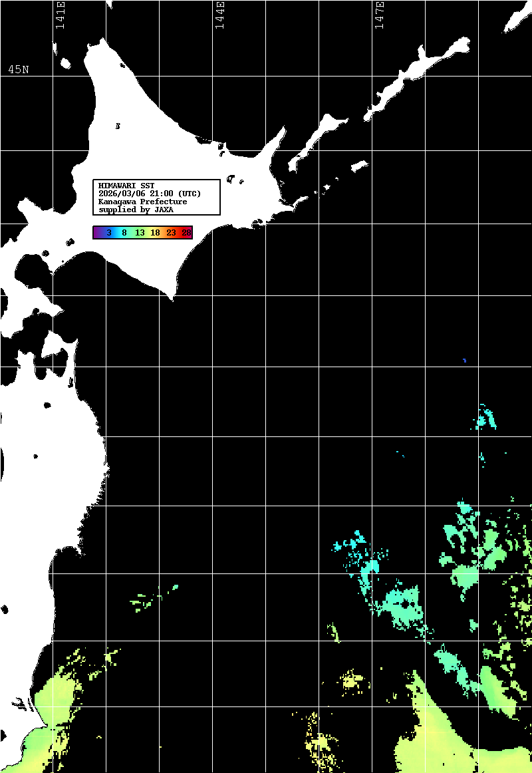532x773 pixels.
Task: Click the 144E longitude label
Action: [x=219, y=15]
